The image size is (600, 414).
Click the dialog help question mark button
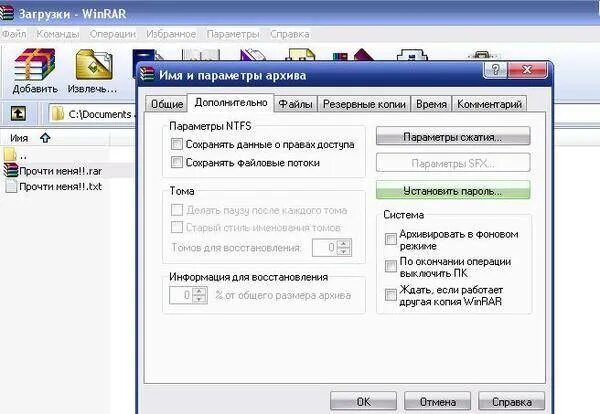[496, 70]
